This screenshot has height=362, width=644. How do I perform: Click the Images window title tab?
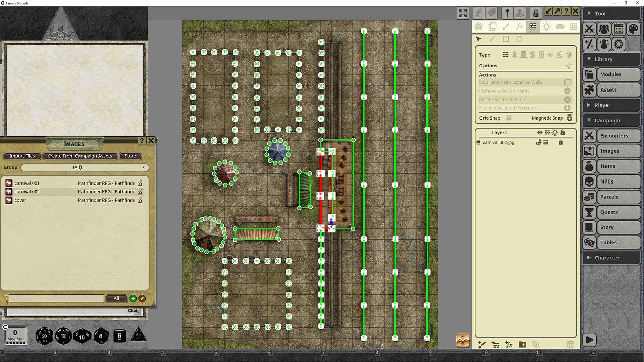[74, 144]
